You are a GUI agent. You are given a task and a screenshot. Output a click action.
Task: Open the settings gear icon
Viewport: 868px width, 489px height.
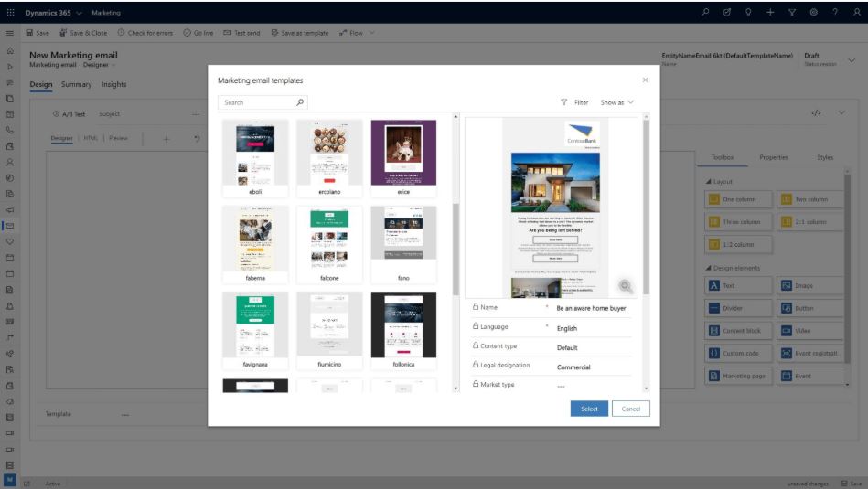point(813,12)
